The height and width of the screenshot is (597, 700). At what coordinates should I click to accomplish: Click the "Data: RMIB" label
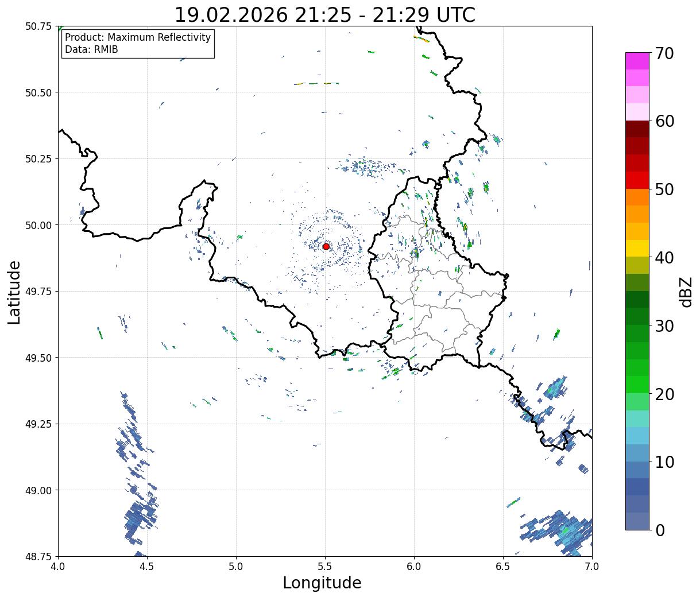91,50
